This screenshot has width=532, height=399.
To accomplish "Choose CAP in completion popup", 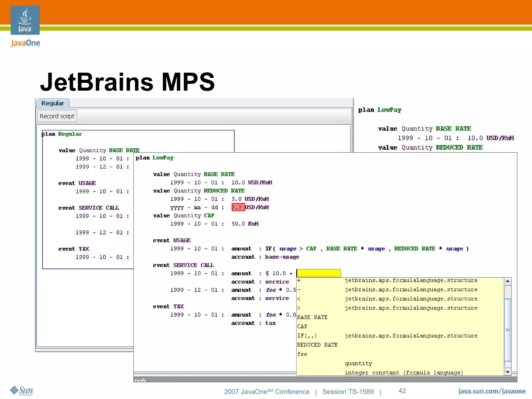I will coord(400,327).
